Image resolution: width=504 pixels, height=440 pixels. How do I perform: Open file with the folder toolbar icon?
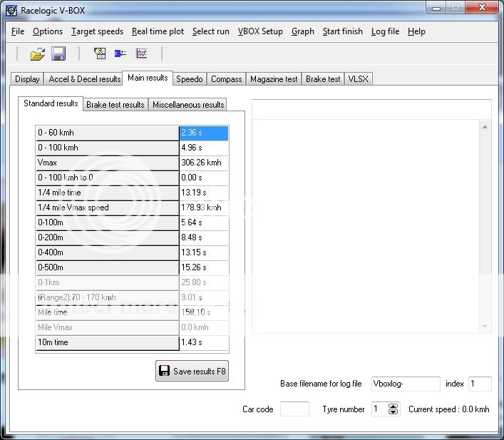coord(38,53)
